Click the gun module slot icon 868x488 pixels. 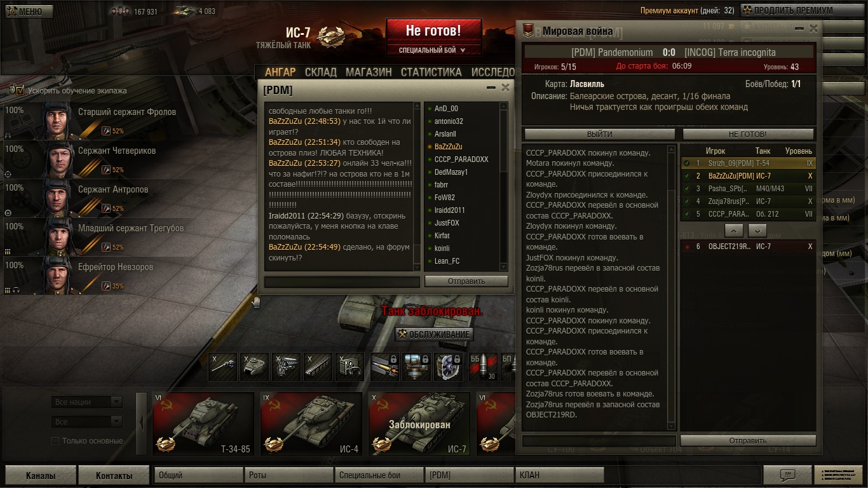pyautogui.click(x=222, y=367)
